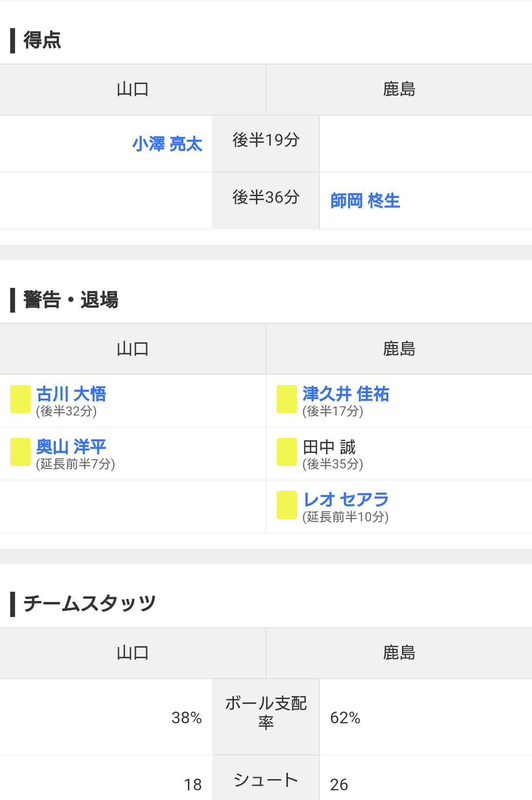Open player link レオ セアラ
This screenshot has width=532, height=800.
pos(346,499)
